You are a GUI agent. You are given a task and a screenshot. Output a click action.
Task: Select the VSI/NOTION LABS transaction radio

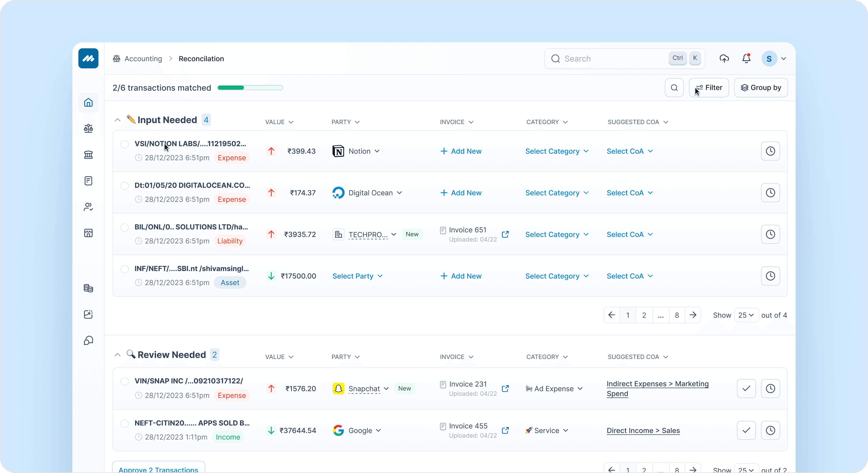click(125, 144)
